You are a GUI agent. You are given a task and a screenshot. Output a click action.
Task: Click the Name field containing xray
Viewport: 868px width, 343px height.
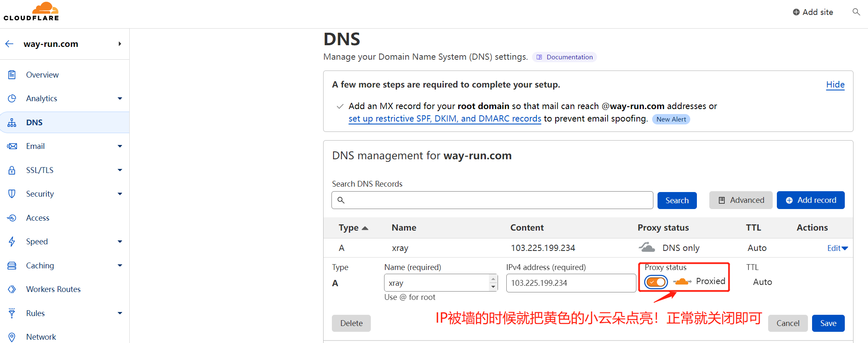point(441,283)
